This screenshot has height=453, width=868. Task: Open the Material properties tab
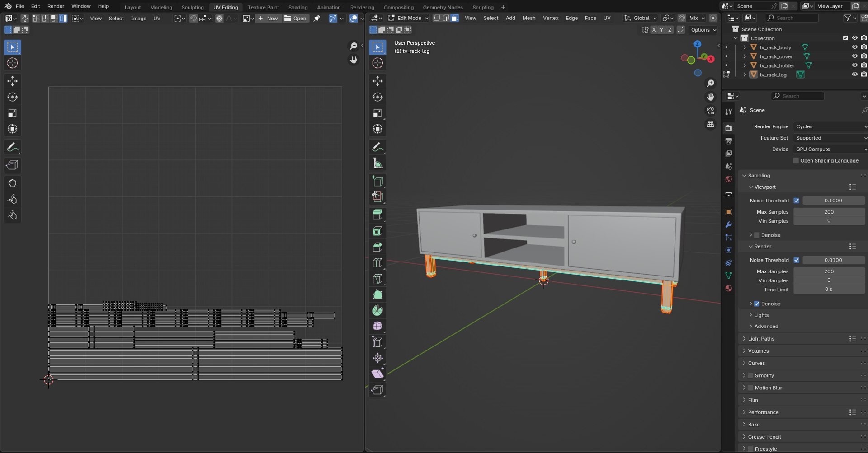click(728, 288)
